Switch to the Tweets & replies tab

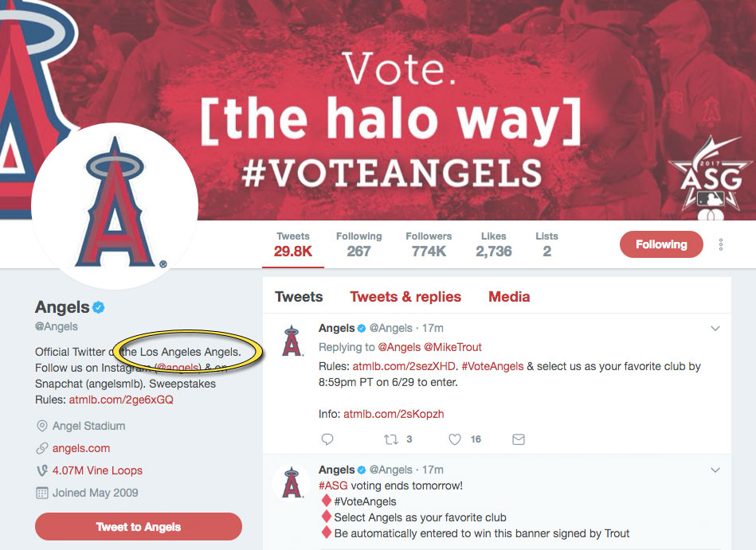click(405, 296)
